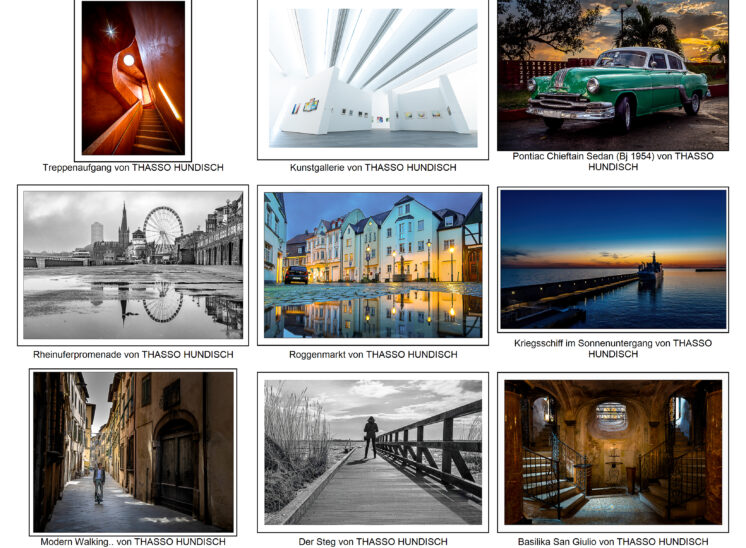This screenshot has height=548, width=746.
Task: Click caption 'Treppenaufgang von THASSO HUNDISCH'
Action: 133,167
